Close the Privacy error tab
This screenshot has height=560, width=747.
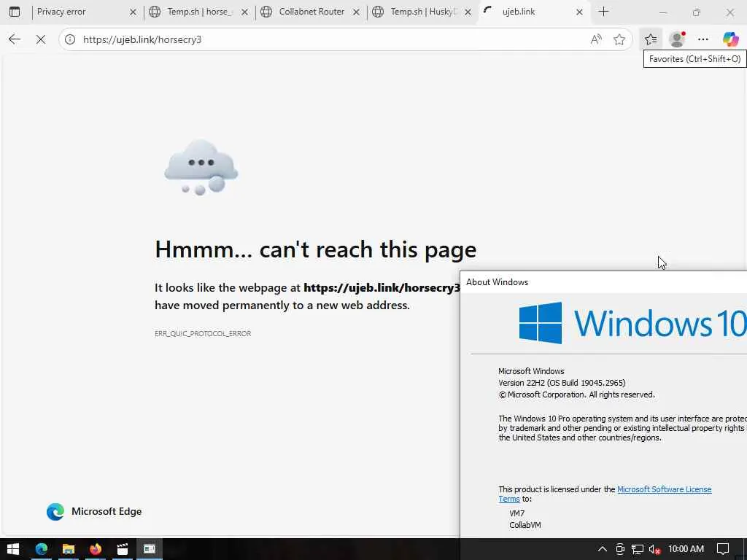(133, 12)
